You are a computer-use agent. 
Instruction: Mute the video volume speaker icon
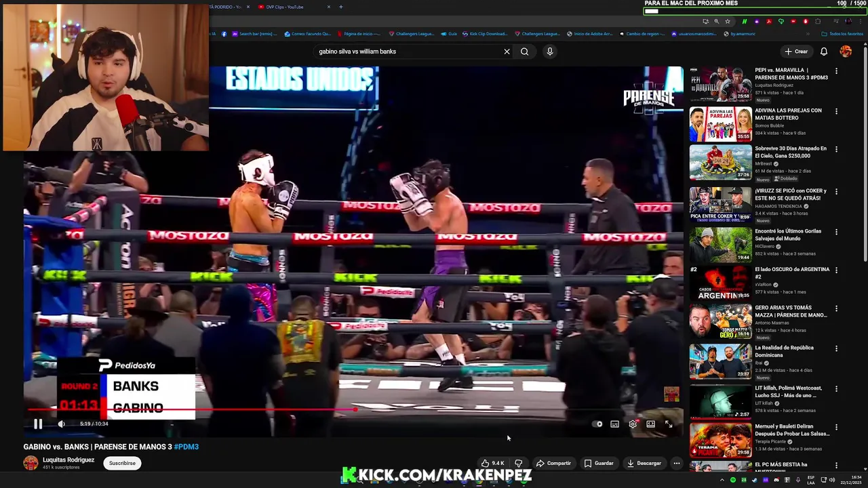(x=61, y=424)
